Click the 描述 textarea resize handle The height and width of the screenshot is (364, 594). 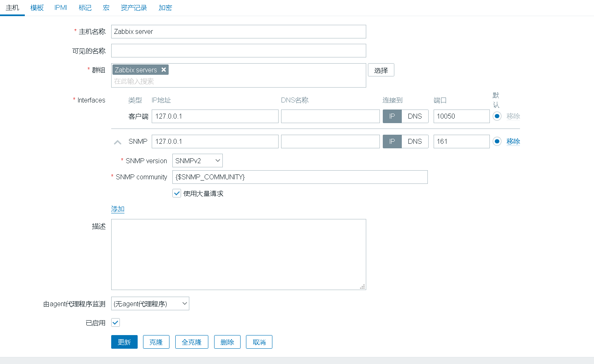(363, 286)
